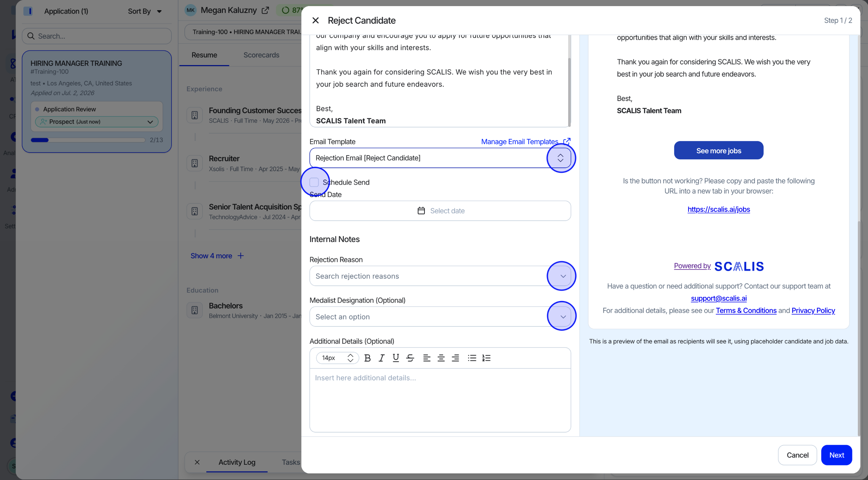This screenshot has height=480, width=868.
Task: Click the Next button
Action: click(x=836, y=455)
